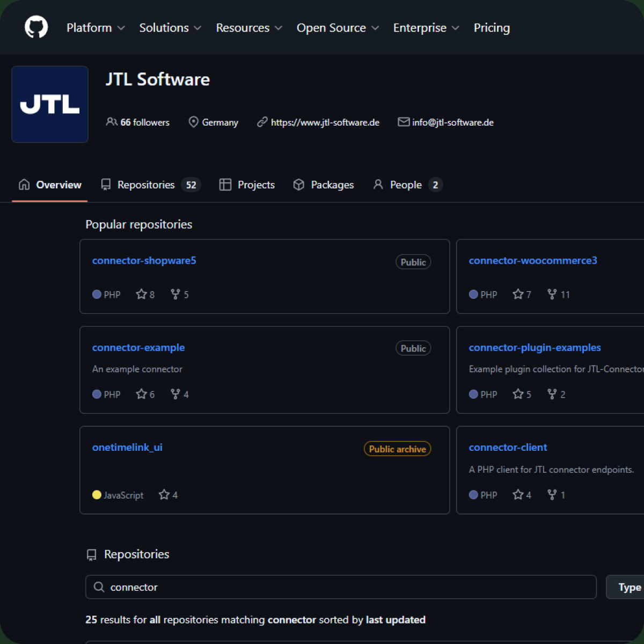The width and height of the screenshot is (644, 644).
Task: View stargazers of onetimelink_ui
Action: click(169, 495)
